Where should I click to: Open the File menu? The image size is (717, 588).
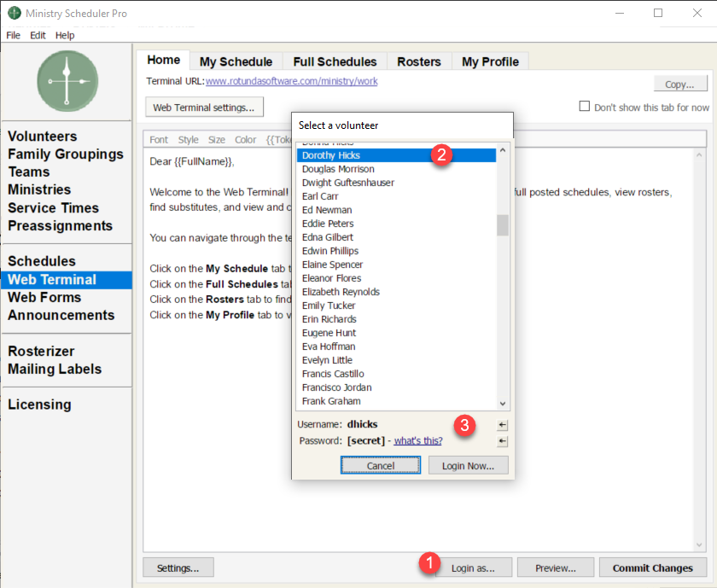pyautogui.click(x=13, y=35)
